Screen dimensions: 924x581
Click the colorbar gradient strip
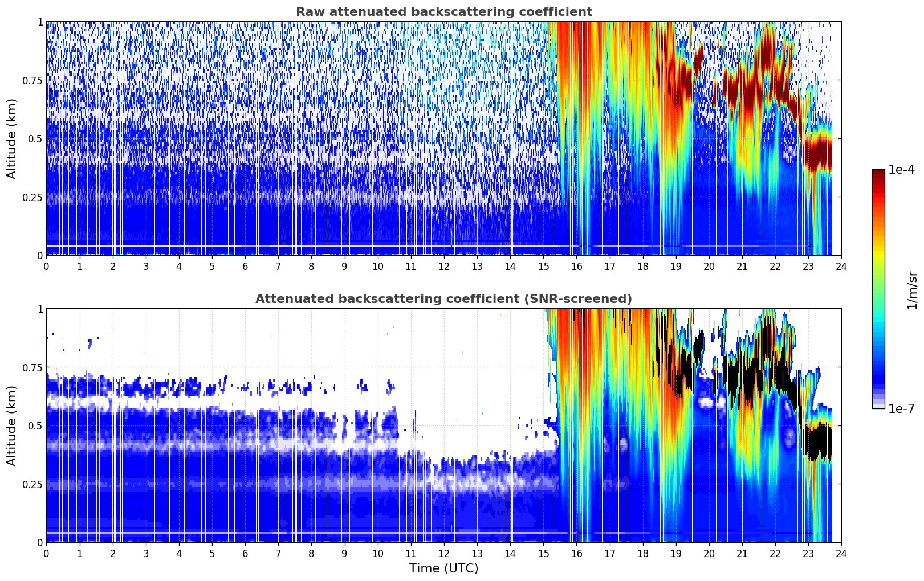(x=878, y=289)
